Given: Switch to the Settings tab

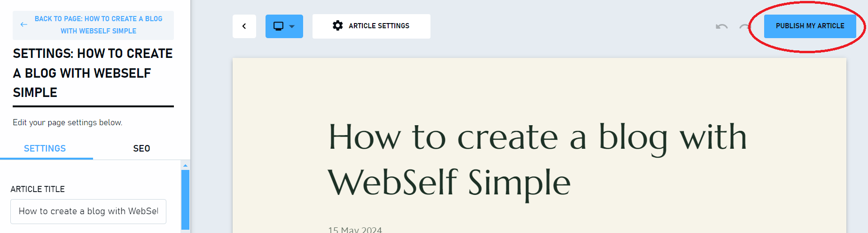Looking at the screenshot, I should (45, 148).
